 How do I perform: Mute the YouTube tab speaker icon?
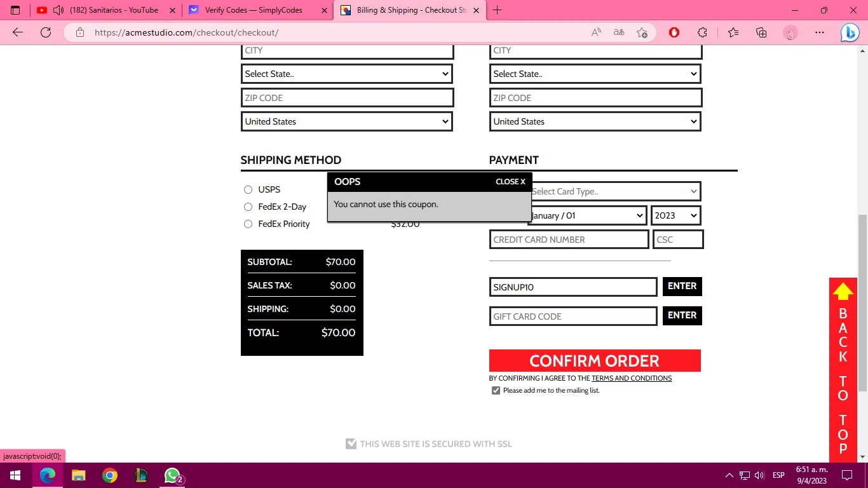(58, 10)
